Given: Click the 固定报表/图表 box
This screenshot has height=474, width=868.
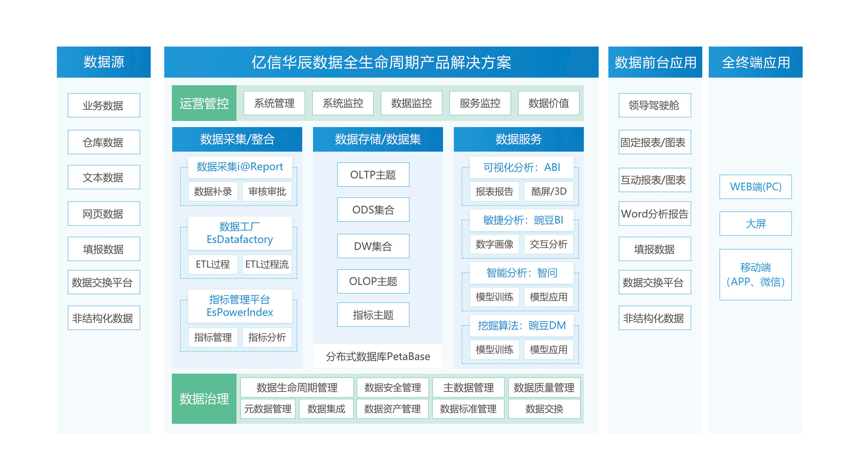Looking at the screenshot, I should tap(655, 142).
